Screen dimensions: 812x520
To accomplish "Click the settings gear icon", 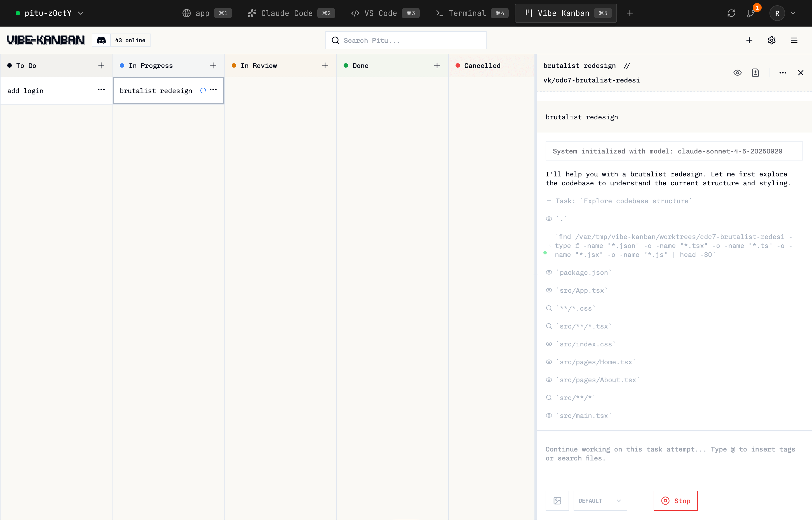I will coord(771,40).
